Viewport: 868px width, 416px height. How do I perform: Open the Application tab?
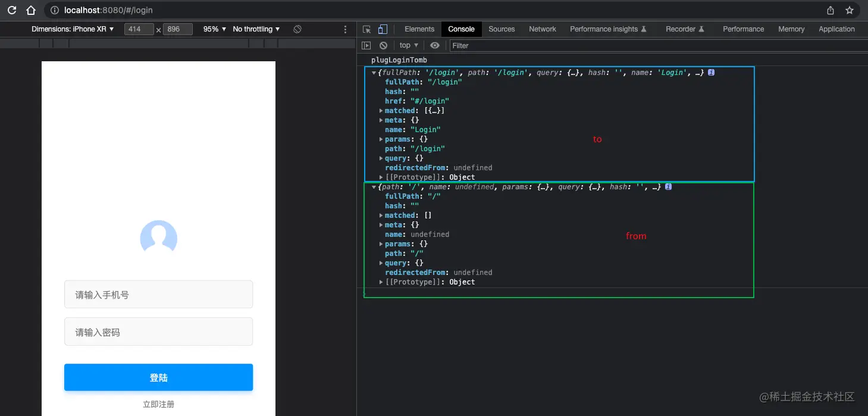click(x=836, y=29)
